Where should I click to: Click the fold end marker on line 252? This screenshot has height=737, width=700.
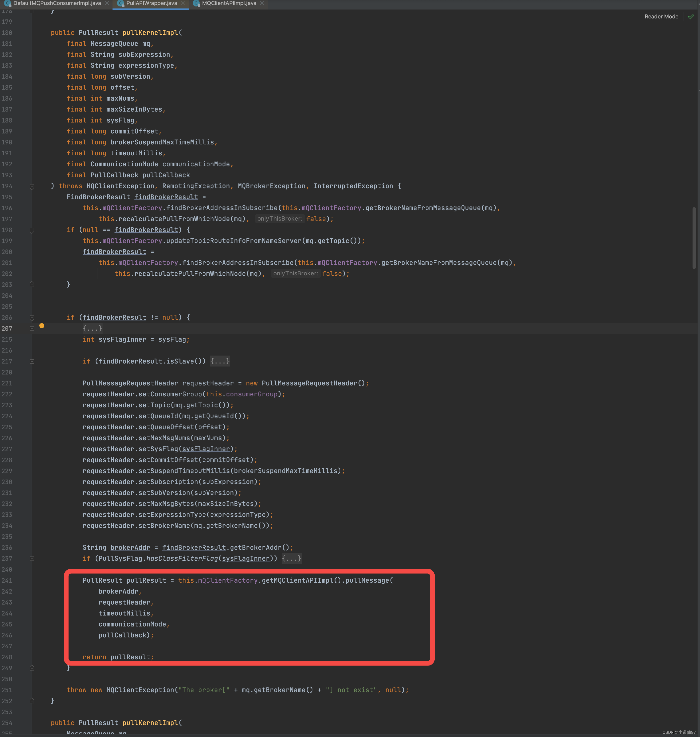[32, 701]
